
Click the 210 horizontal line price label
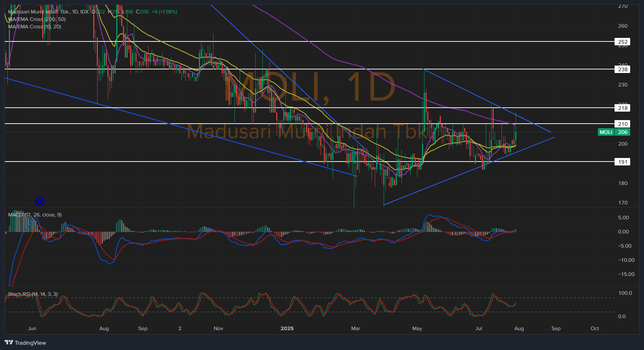click(623, 124)
